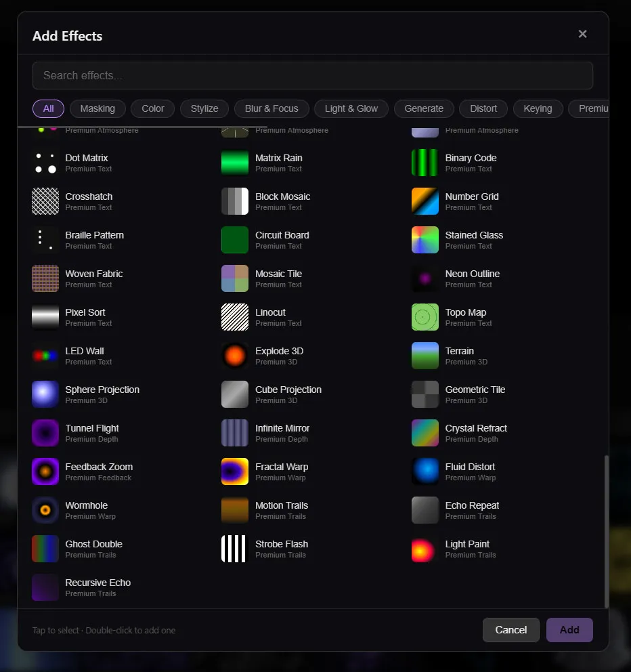
Task: Pick the Light Paint effect icon
Action: (425, 549)
